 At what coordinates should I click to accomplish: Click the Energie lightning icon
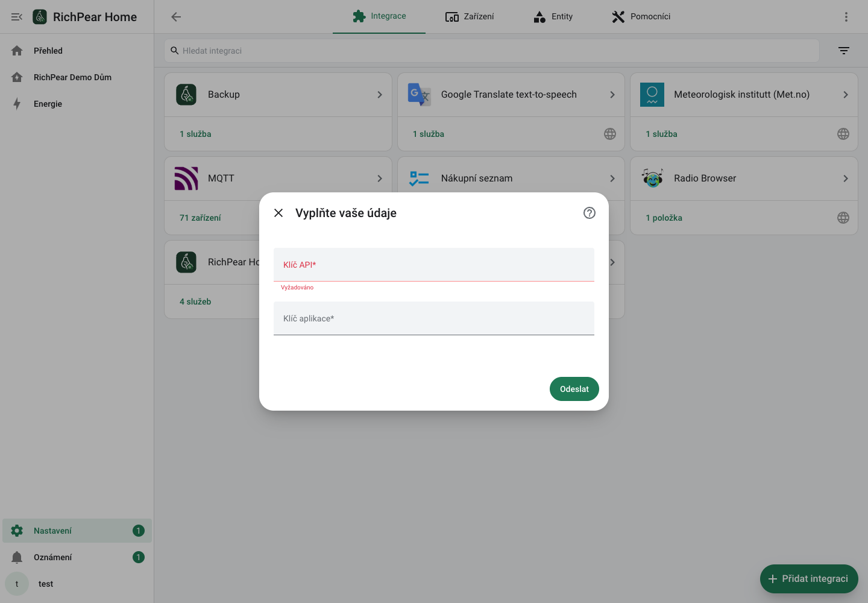click(17, 104)
